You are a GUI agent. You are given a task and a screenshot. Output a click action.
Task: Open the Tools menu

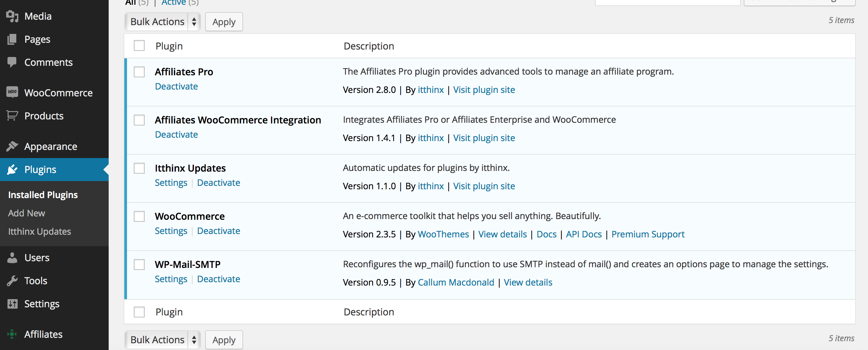tap(54, 281)
